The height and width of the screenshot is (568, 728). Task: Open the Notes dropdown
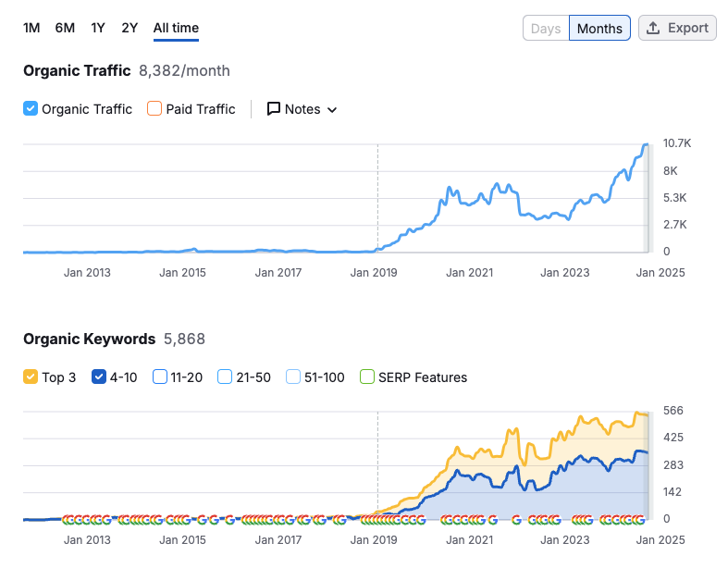pyautogui.click(x=302, y=109)
